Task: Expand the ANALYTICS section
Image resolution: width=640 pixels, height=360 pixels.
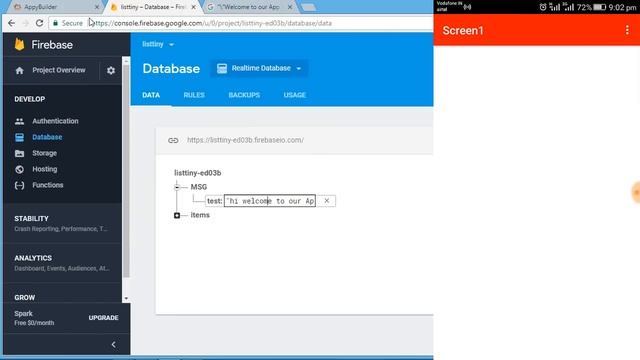Action: 61,263
